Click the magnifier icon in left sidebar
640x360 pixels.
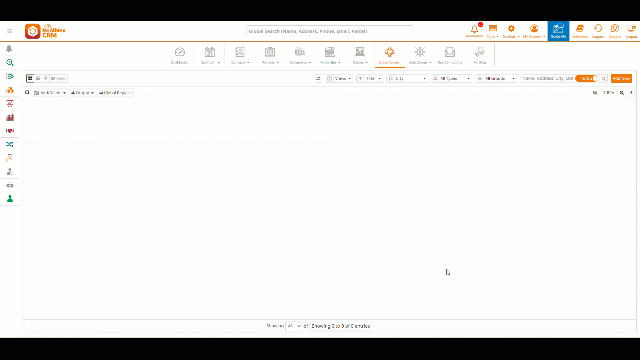coord(10,62)
